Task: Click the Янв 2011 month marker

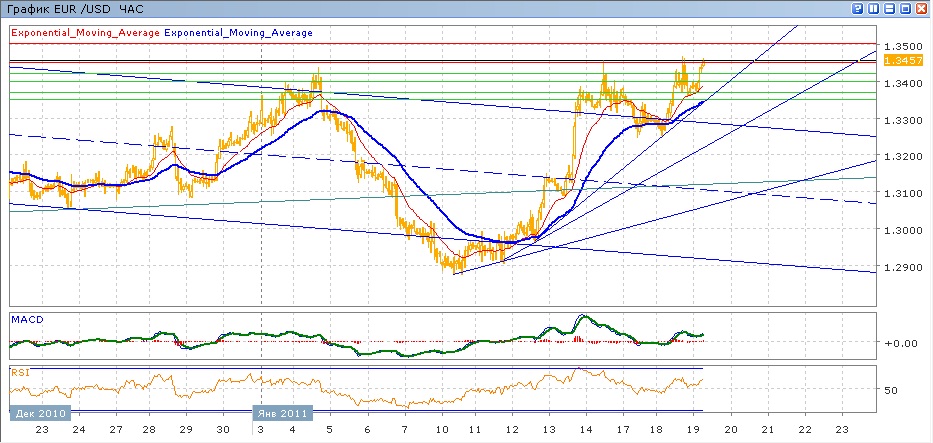Action: click(x=283, y=413)
